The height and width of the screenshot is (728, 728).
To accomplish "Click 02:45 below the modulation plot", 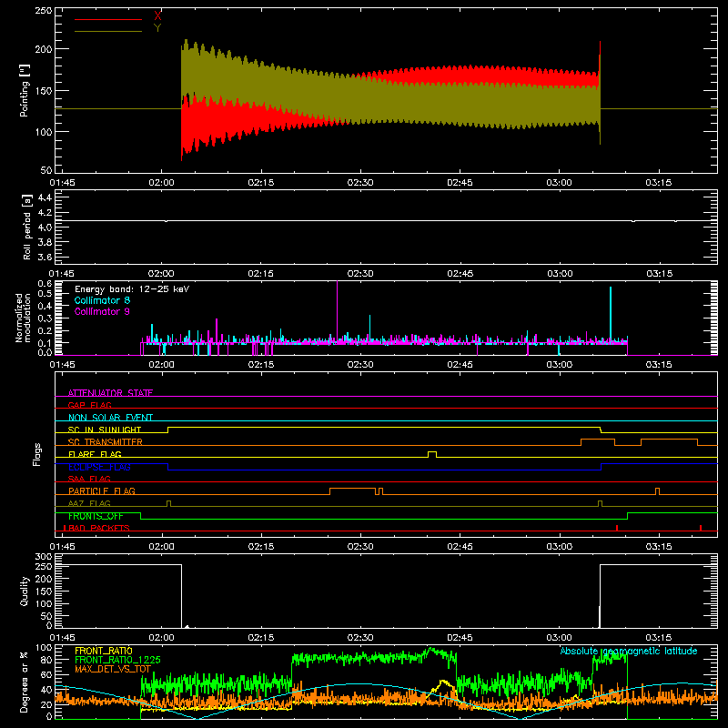I will tap(460, 365).
